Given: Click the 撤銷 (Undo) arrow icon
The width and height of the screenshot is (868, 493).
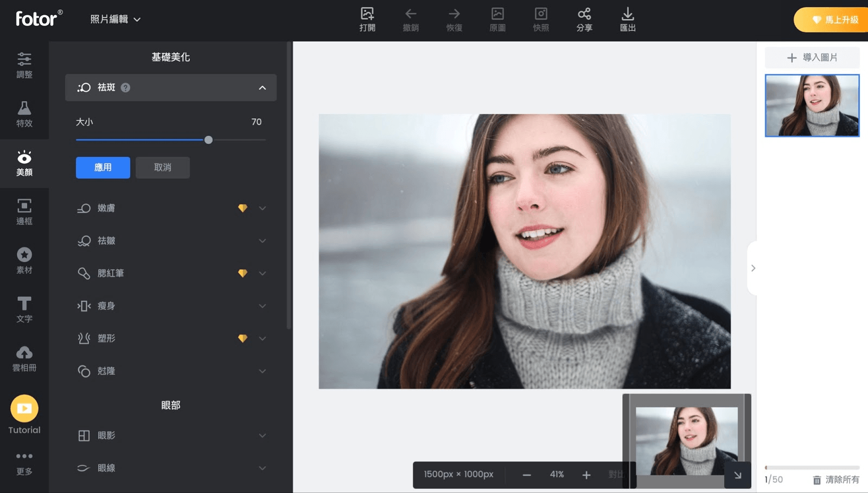Looking at the screenshot, I should click(411, 20).
